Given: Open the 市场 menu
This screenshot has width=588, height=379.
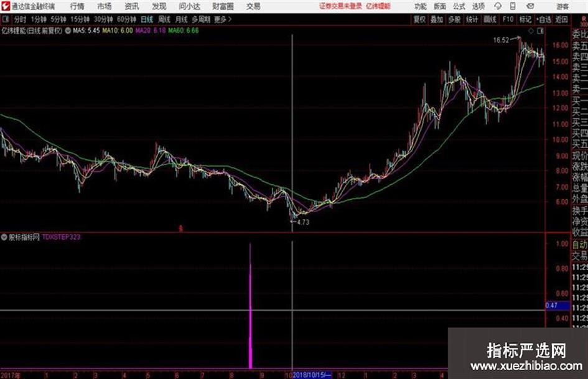Looking at the screenshot, I should click(105, 6).
